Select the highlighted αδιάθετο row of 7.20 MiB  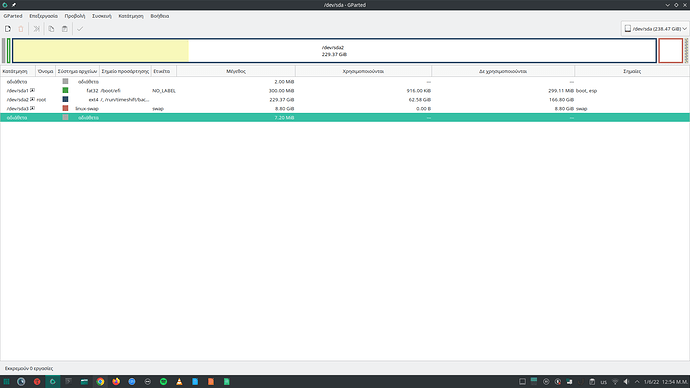click(x=345, y=117)
